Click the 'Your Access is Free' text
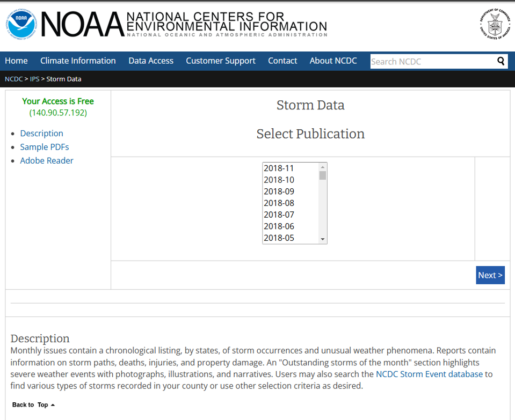This screenshot has height=420, width=515. click(x=58, y=101)
